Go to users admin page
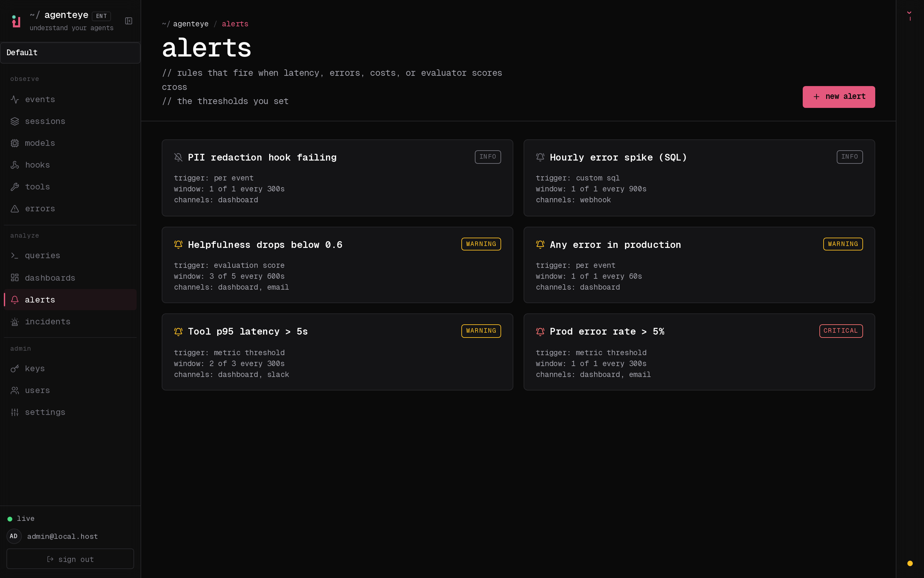 click(70, 390)
